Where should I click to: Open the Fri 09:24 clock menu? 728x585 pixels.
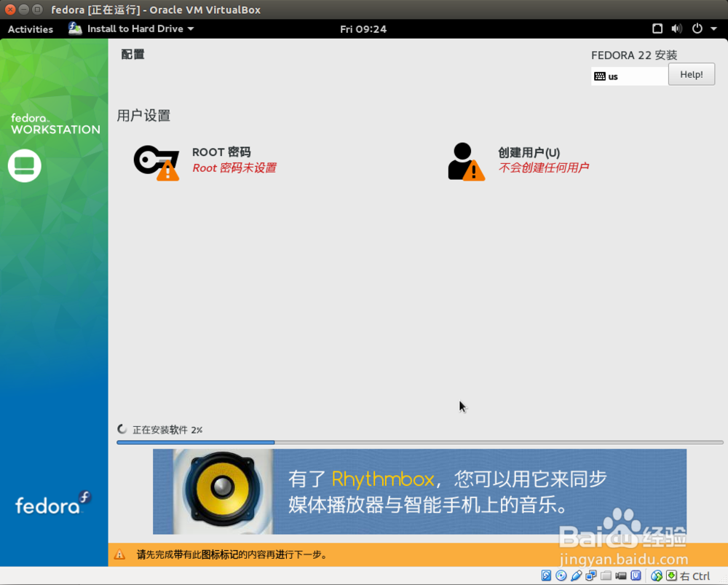coord(363,29)
